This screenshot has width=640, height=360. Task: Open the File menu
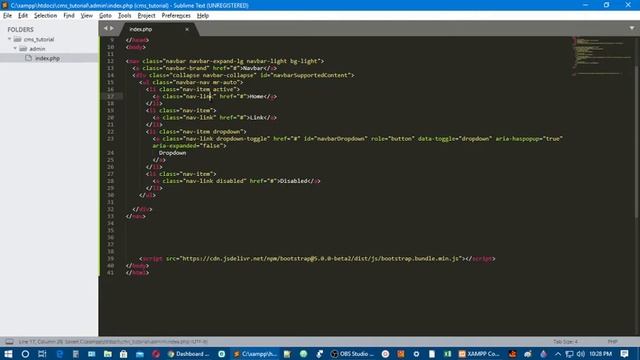[x=7, y=16]
